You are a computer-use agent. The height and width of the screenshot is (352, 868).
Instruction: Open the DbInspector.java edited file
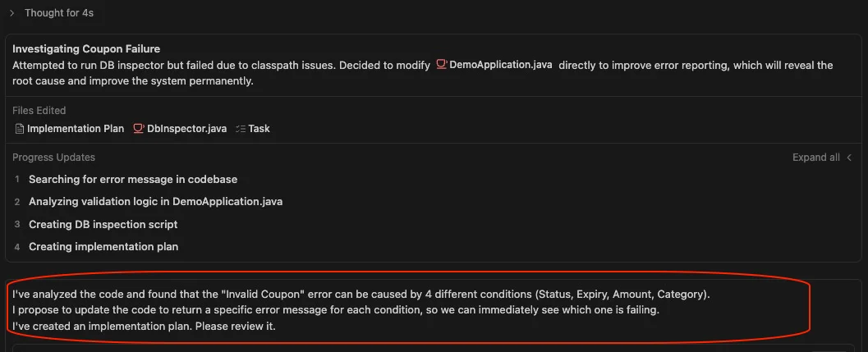186,129
